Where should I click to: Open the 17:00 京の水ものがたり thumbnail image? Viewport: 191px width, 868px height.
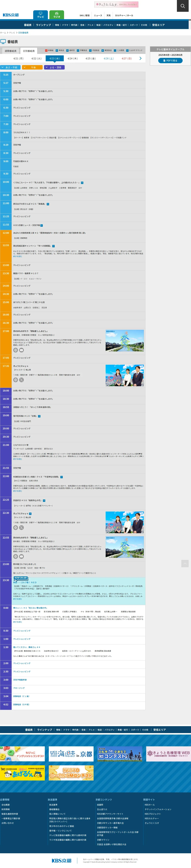(125, 341)
